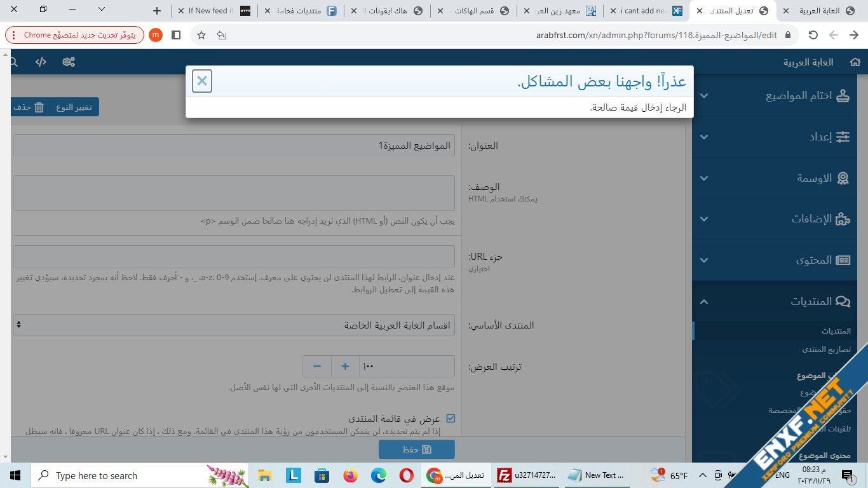This screenshot has height=488, width=868.
Task: Reload the page using the refresh icon
Action: [813, 35]
